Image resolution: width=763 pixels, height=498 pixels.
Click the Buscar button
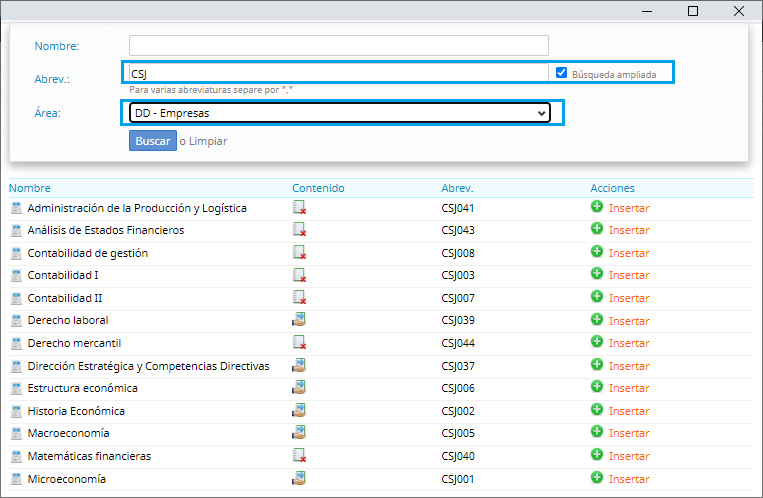153,141
